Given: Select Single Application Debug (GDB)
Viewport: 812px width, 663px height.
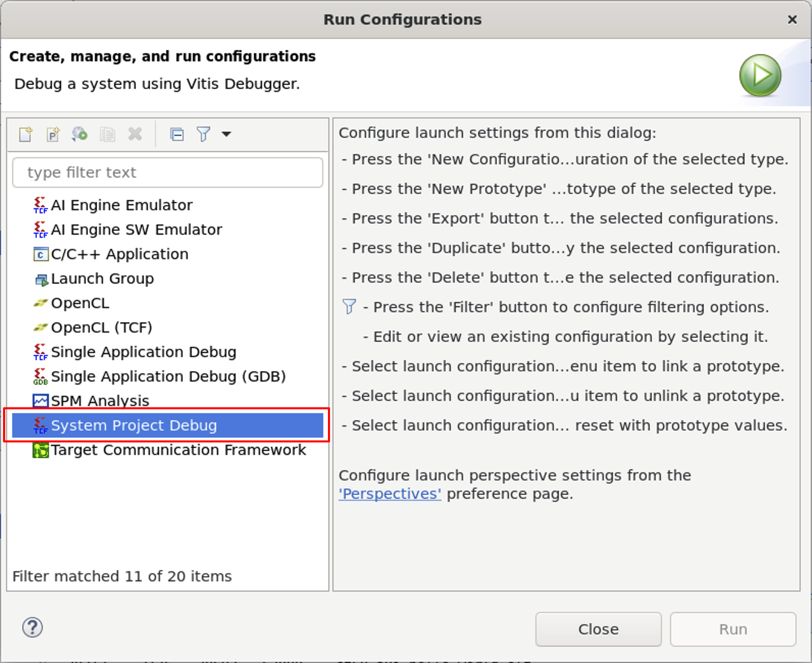Looking at the screenshot, I should (168, 376).
